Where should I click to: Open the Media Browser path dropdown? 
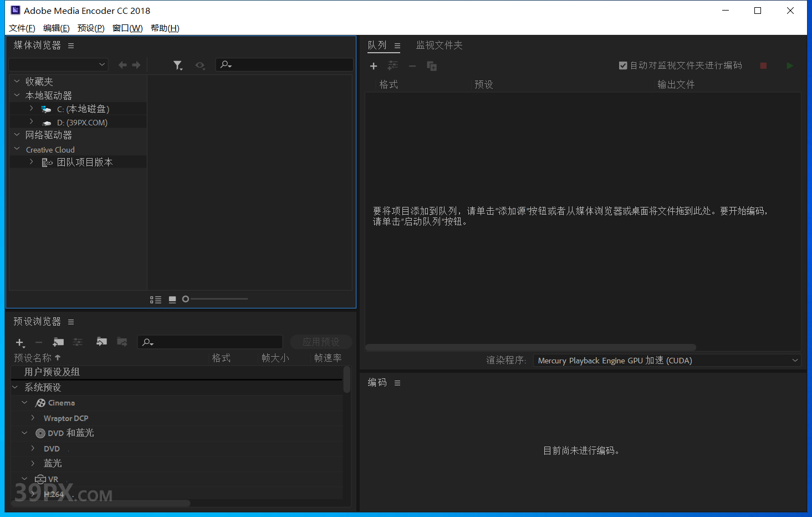coord(58,64)
